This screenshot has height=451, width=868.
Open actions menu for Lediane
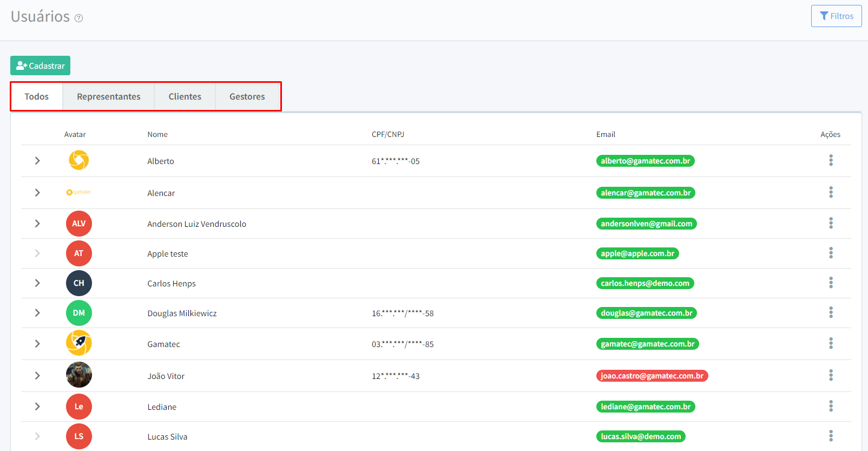[831, 406]
